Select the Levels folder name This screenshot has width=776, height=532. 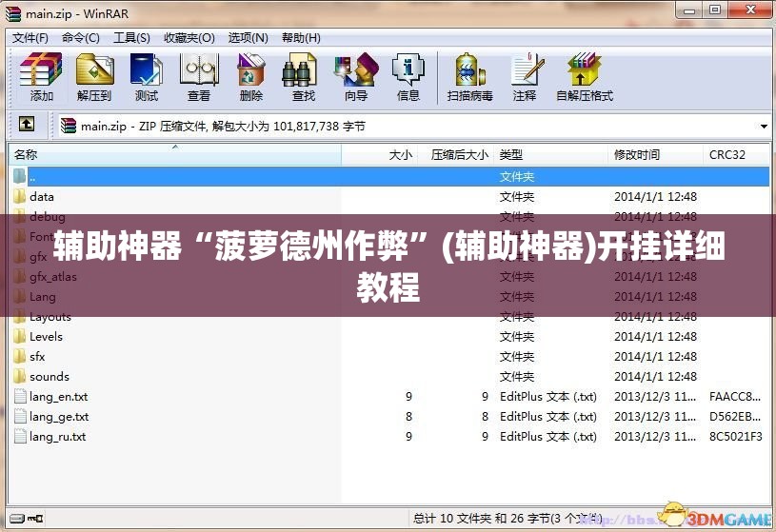pos(46,337)
